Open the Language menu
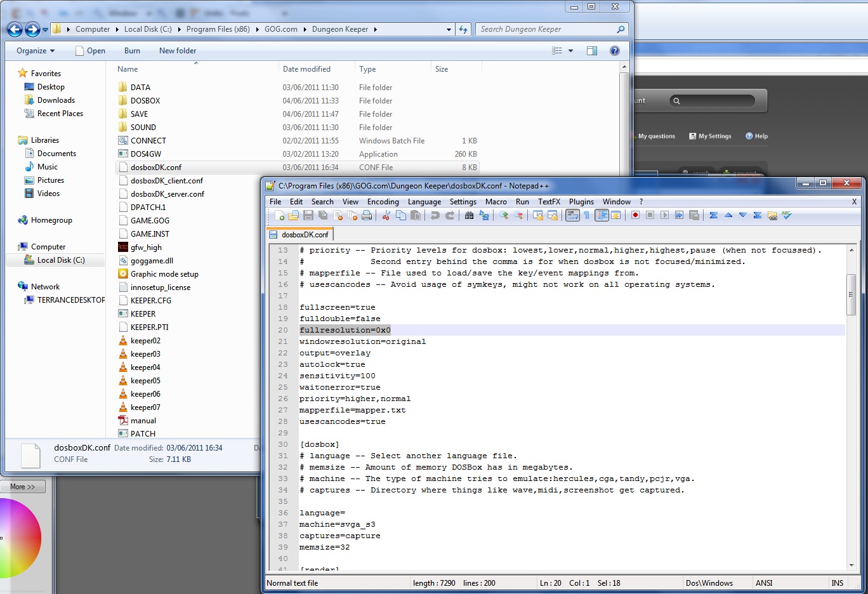This screenshot has height=594, width=868. point(424,202)
